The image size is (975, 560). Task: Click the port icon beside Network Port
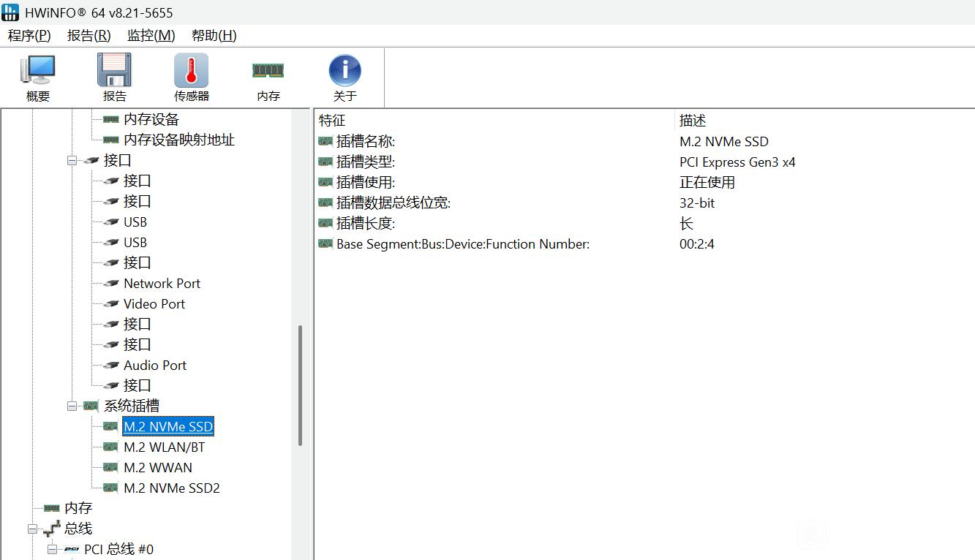(x=111, y=283)
